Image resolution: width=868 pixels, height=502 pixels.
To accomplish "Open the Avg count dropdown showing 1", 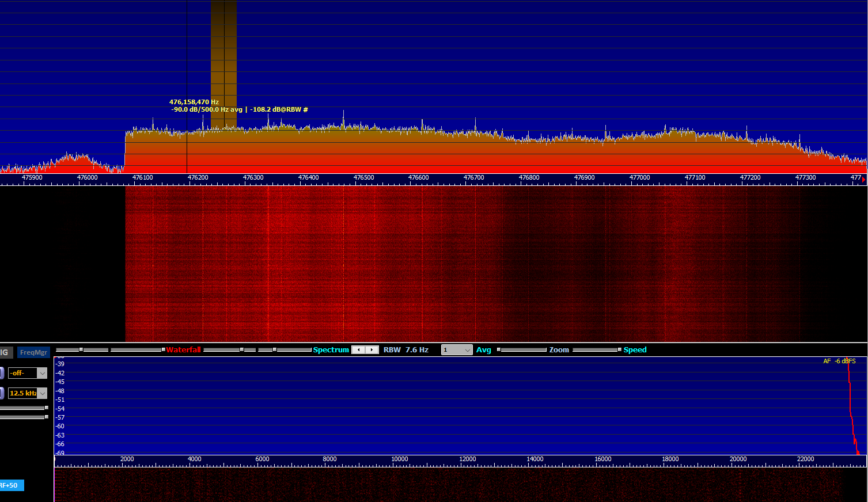I will pyautogui.click(x=457, y=350).
